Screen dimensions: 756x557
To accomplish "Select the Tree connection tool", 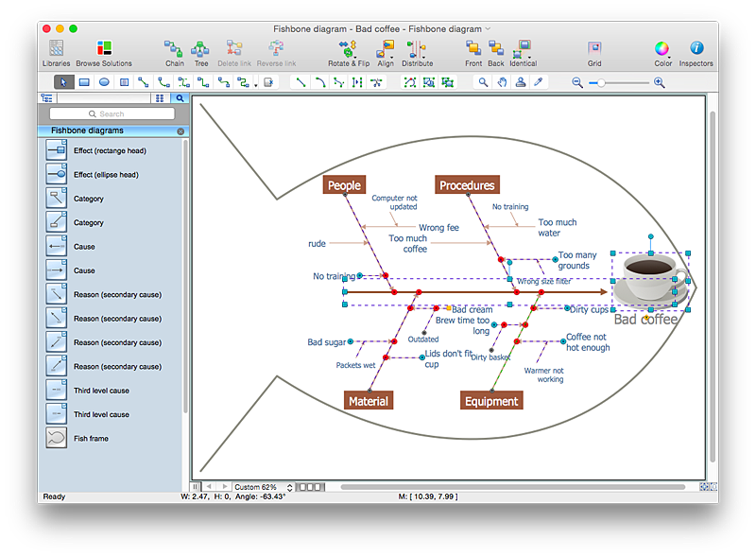I will (x=200, y=48).
